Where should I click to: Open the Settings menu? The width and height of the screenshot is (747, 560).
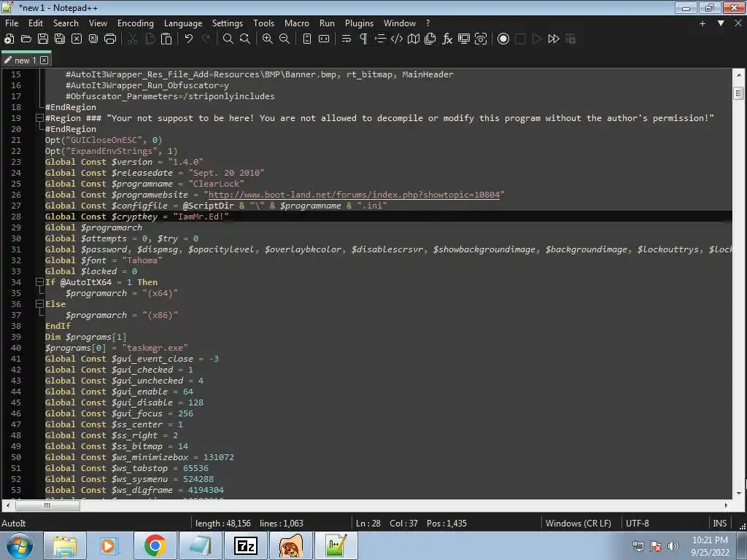click(x=228, y=23)
